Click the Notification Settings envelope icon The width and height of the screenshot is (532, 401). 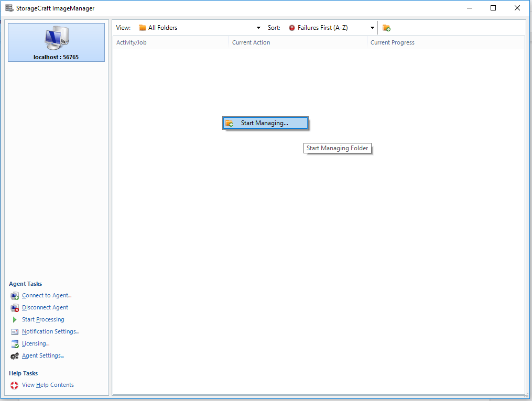[x=14, y=331]
